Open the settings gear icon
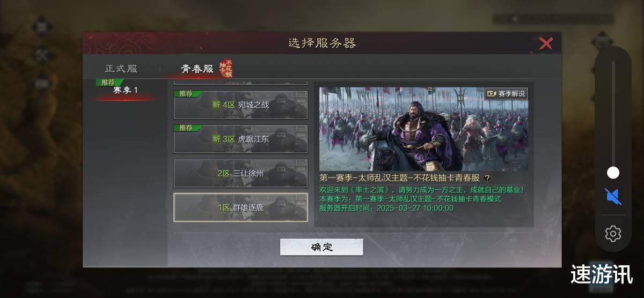 click(613, 234)
